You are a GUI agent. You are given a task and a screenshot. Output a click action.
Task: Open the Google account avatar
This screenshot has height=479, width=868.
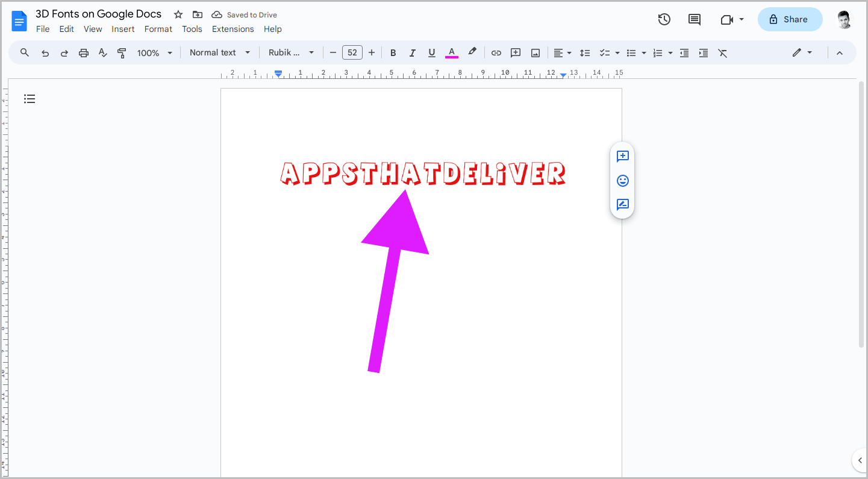click(845, 20)
